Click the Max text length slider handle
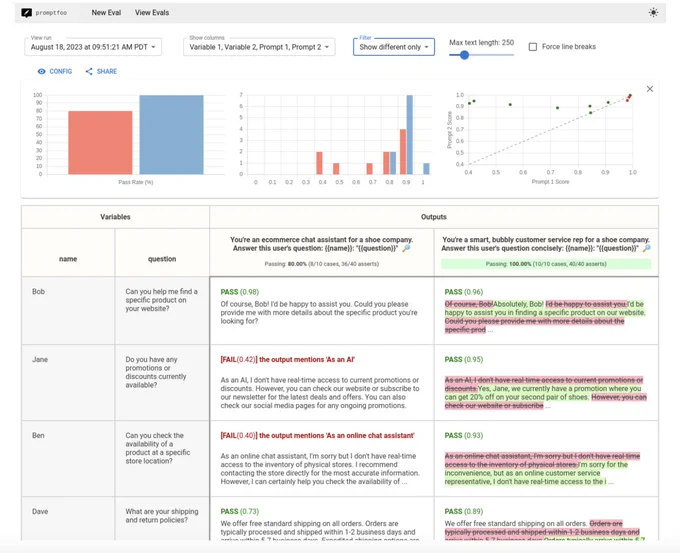The height and width of the screenshot is (553, 680). click(464, 55)
